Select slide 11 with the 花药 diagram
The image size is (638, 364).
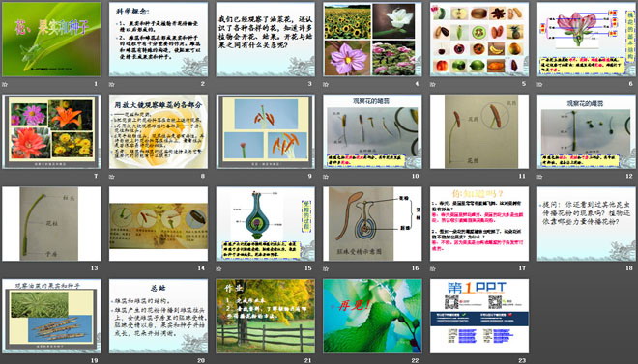pos(479,131)
